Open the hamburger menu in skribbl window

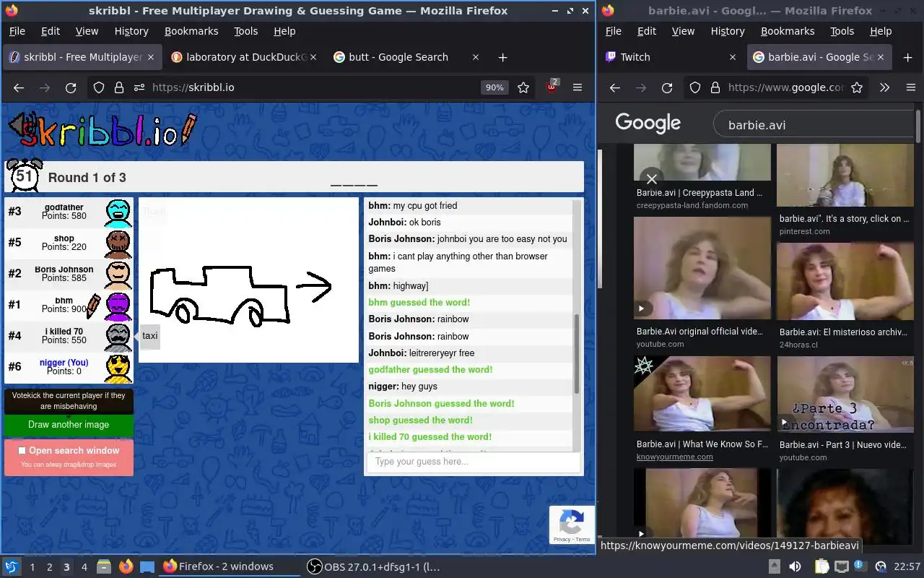point(577,87)
